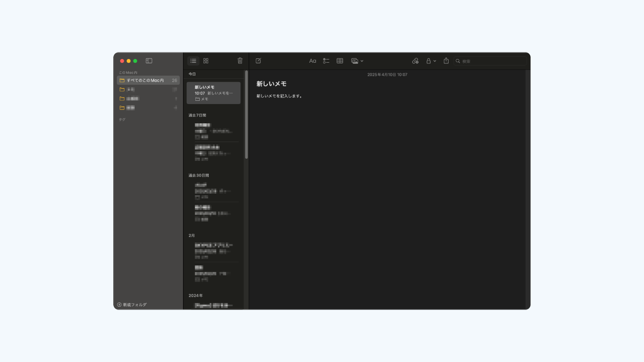Click the 今日 section header
The height and width of the screenshot is (362, 644).
[x=192, y=74]
